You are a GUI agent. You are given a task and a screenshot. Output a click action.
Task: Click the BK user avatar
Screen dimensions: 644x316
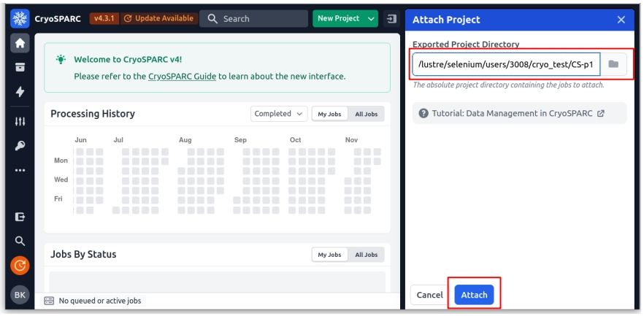click(20, 294)
